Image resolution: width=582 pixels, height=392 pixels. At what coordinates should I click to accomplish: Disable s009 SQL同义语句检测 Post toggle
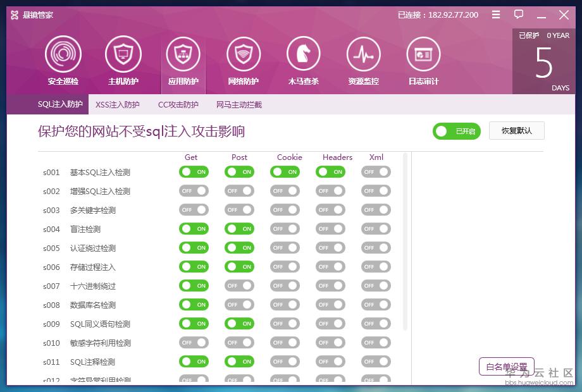tap(239, 323)
